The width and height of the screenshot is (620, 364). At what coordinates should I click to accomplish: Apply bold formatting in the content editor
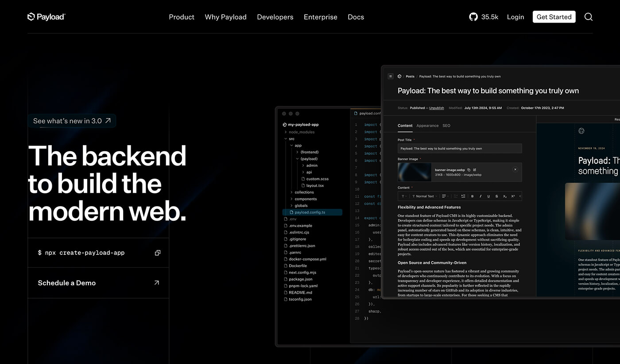coord(472,196)
